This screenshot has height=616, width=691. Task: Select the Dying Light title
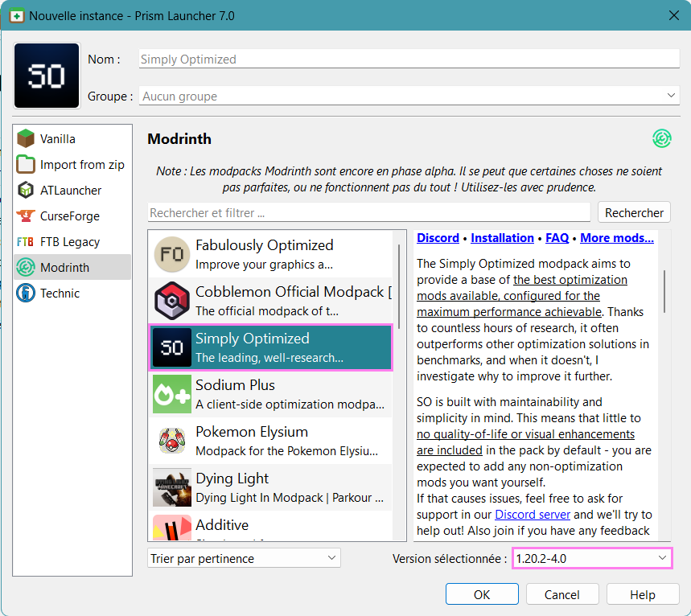pos(232,478)
